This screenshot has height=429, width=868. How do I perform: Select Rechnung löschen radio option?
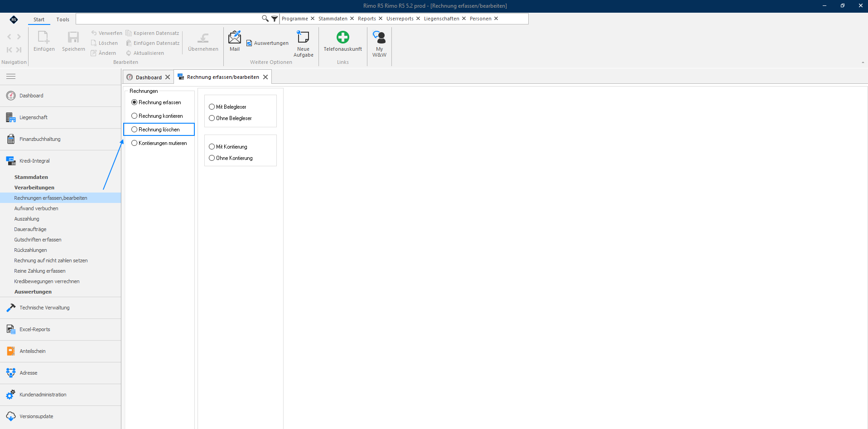[134, 130]
